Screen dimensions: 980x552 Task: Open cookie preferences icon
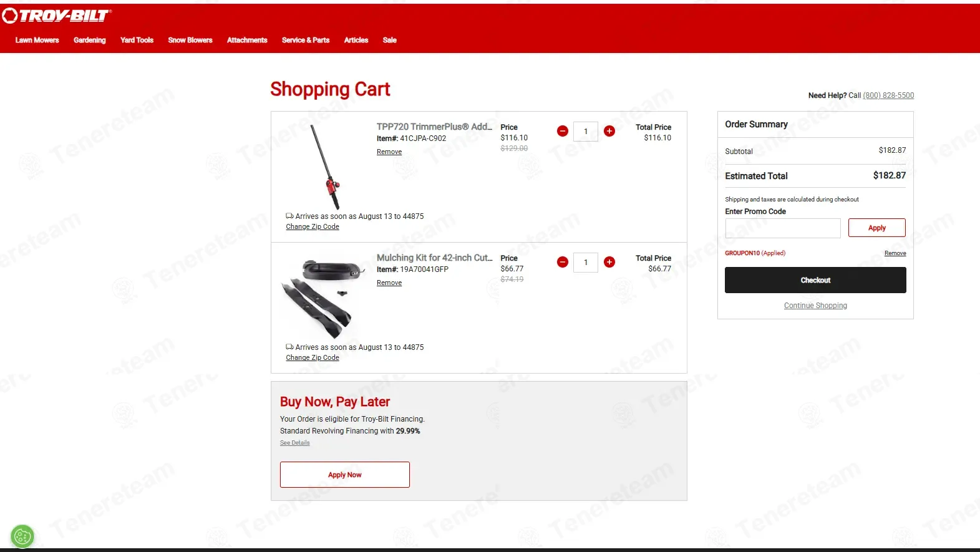tap(22, 536)
